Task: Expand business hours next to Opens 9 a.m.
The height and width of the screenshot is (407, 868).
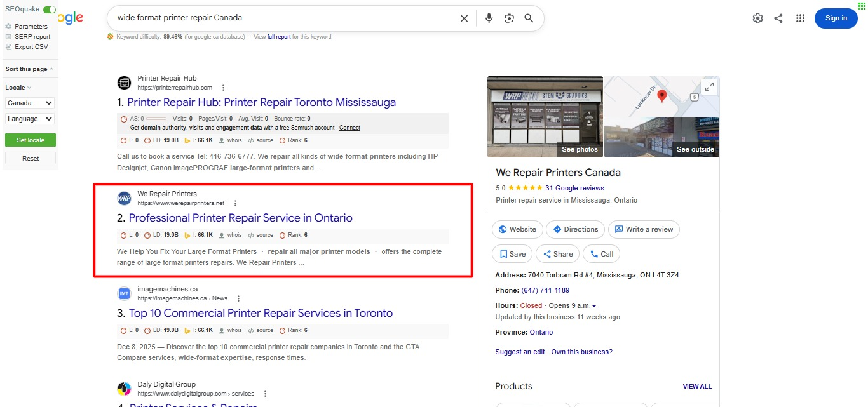Action: pos(594,306)
